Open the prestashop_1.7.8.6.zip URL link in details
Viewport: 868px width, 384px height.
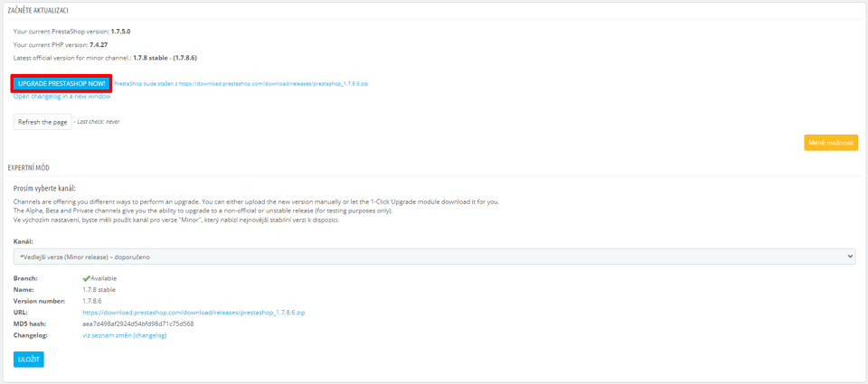point(193,313)
